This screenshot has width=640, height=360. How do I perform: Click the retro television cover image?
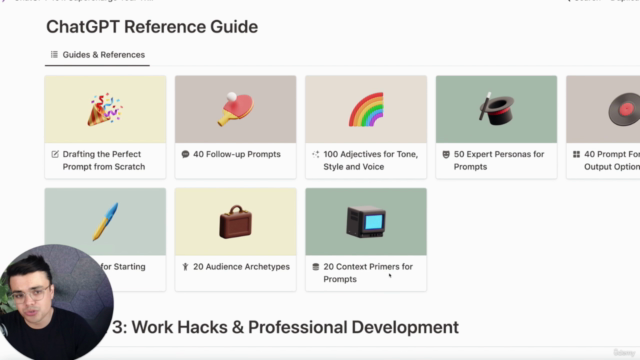366,221
